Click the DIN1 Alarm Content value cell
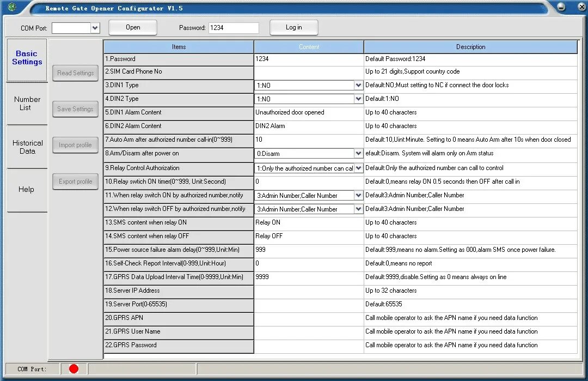This screenshot has width=588, height=381. pyautogui.click(x=309, y=113)
